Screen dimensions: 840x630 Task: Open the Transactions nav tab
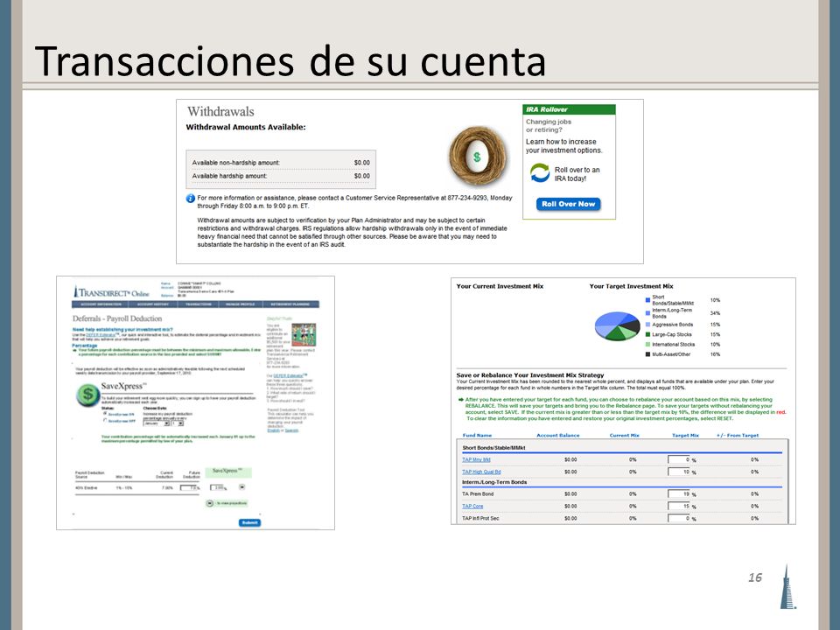pyautogui.click(x=199, y=304)
